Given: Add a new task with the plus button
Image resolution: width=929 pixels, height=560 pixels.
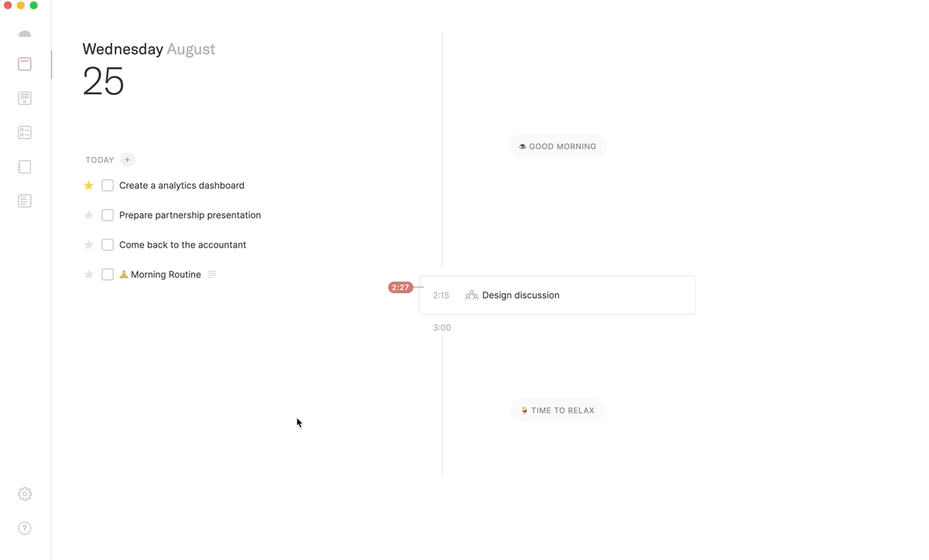Looking at the screenshot, I should click(x=128, y=160).
